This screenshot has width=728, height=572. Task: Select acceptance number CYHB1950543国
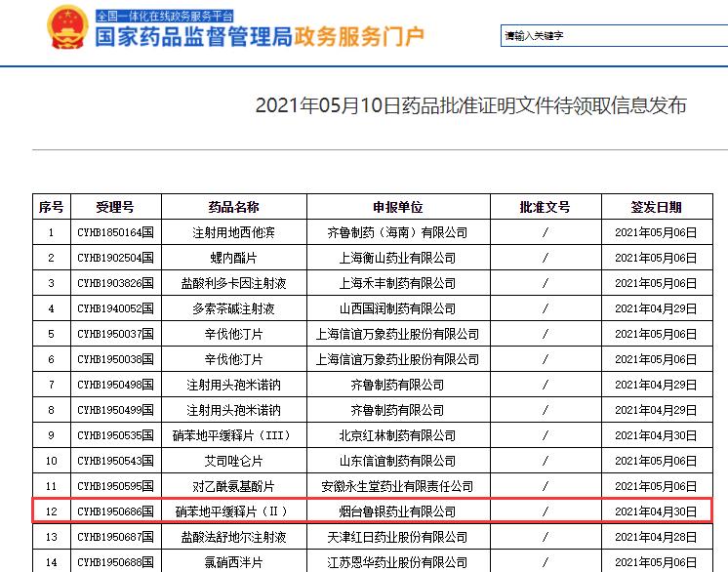click(x=115, y=461)
